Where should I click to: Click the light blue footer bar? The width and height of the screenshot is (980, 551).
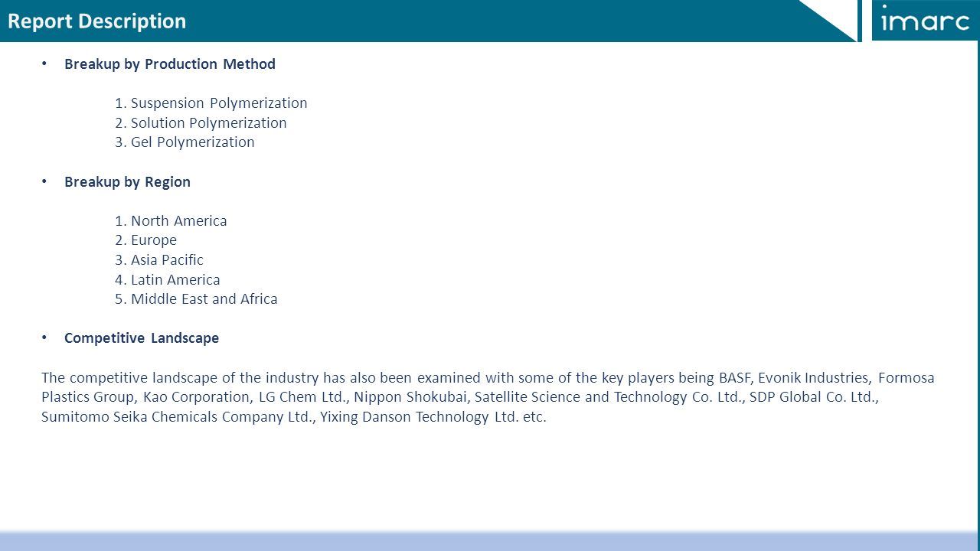click(490, 541)
